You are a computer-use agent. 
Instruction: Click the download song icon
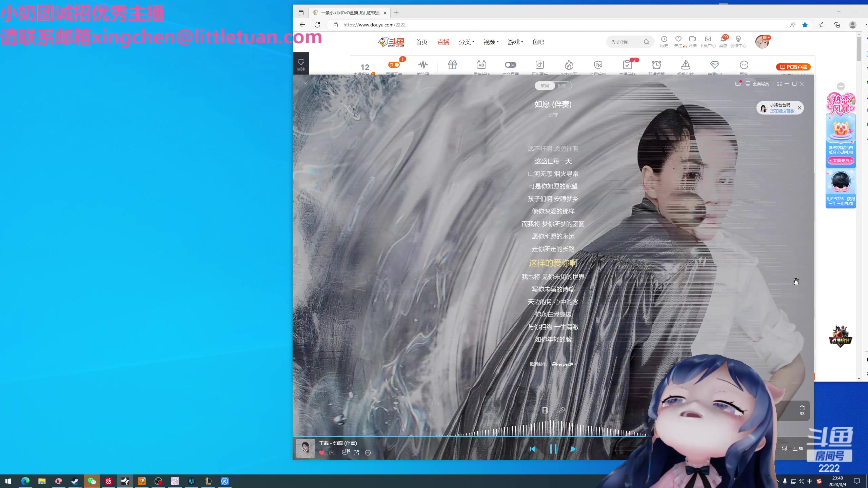(332, 453)
